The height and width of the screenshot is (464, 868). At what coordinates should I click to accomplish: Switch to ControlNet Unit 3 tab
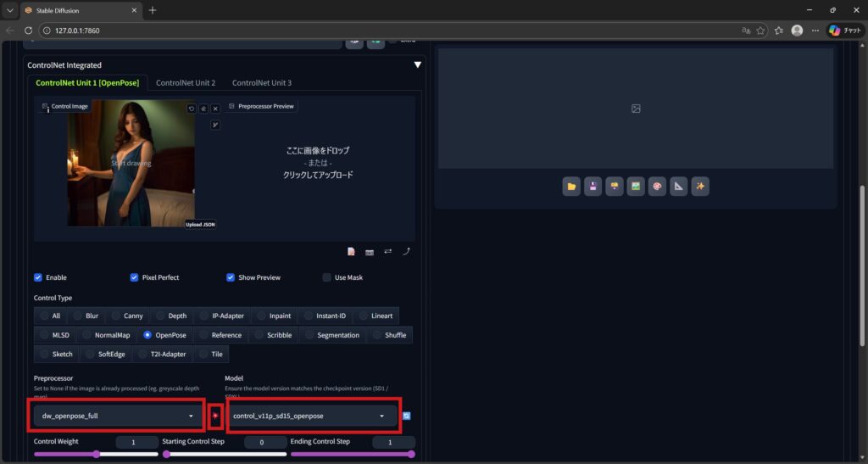point(262,83)
